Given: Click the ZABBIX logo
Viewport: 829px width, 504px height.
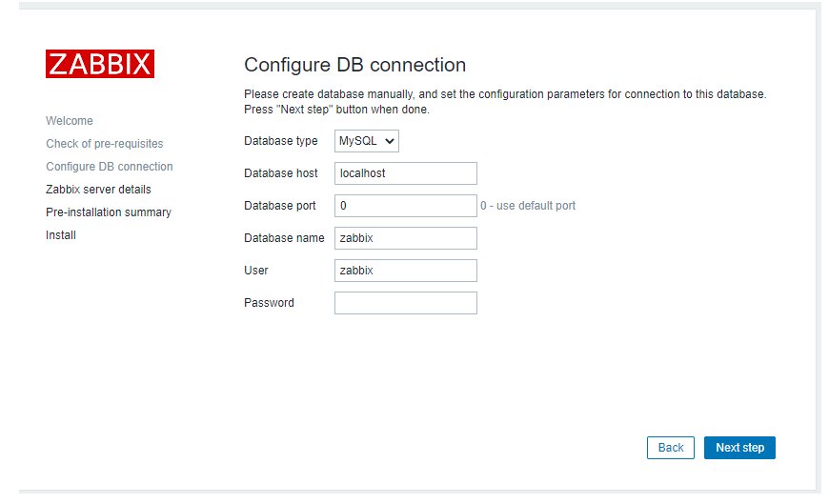Looking at the screenshot, I should (x=100, y=64).
